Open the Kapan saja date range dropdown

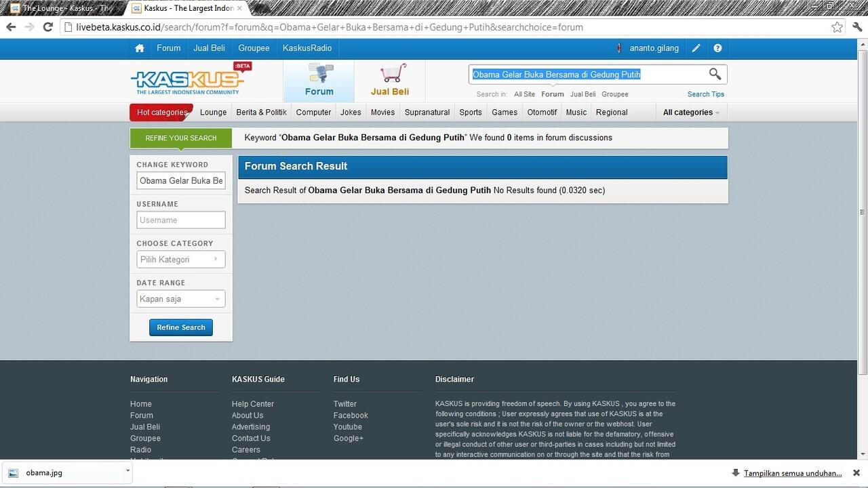[181, 299]
